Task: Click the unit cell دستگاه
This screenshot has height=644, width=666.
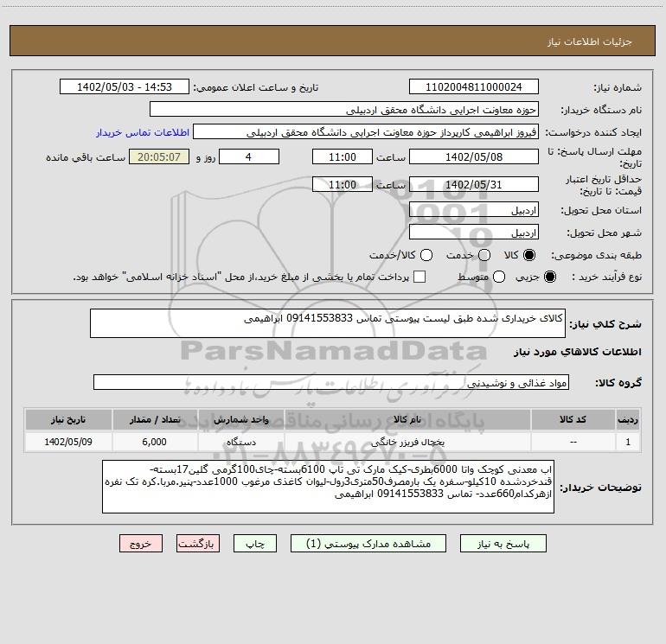Action: (240, 442)
